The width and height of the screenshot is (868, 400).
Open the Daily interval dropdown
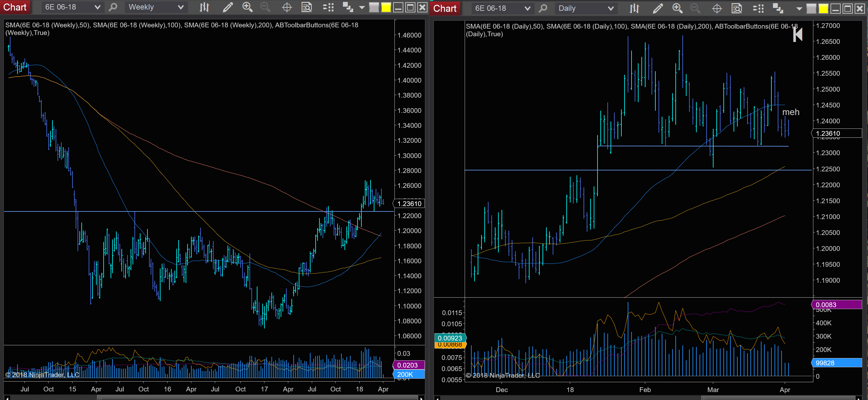(586, 8)
